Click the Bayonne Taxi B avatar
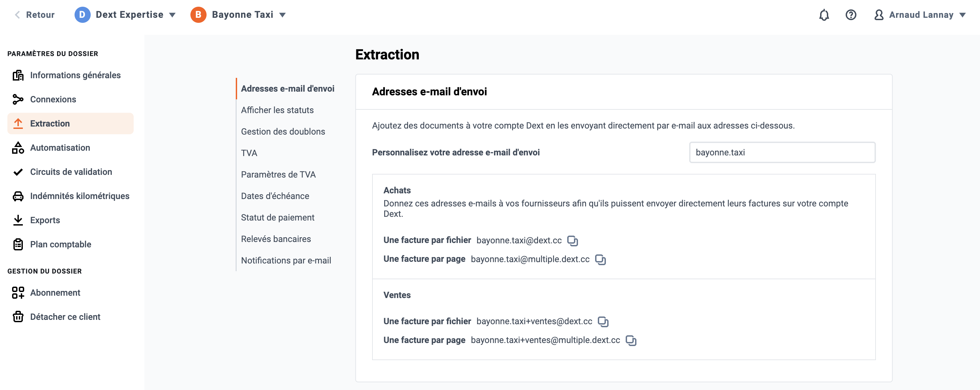This screenshot has width=980, height=390. tap(198, 15)
